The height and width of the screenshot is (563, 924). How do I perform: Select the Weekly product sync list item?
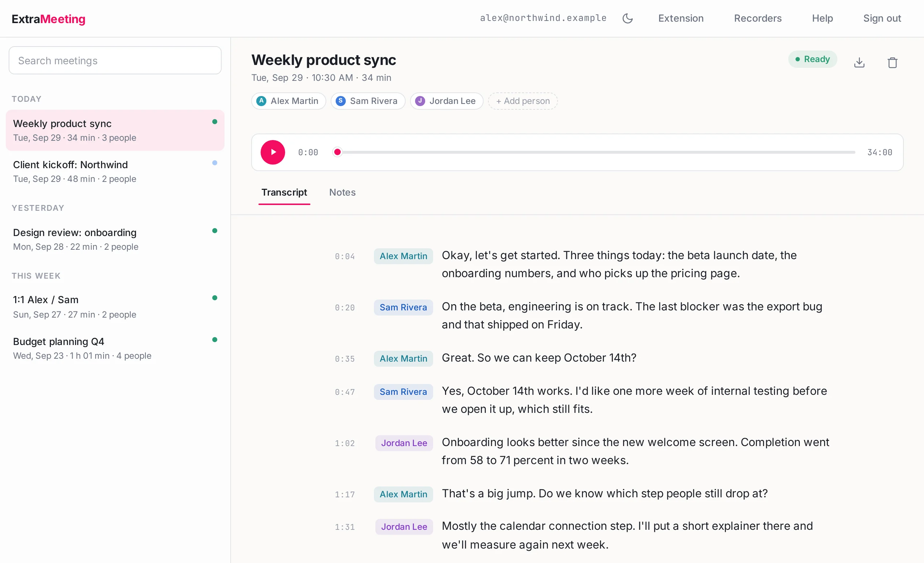coord(115,130)
